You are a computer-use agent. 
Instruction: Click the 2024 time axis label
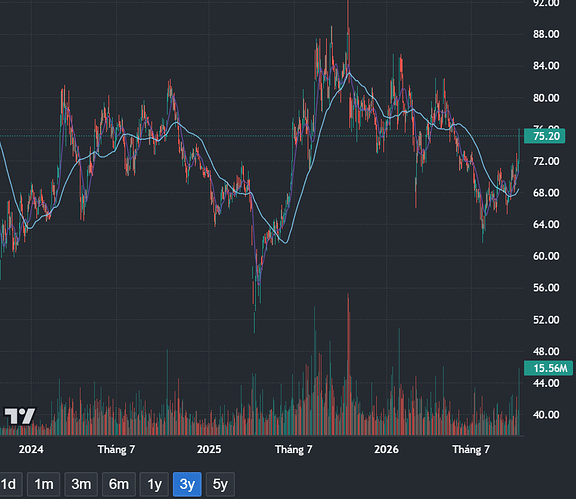pyautogui.click(x=31, y=449)
